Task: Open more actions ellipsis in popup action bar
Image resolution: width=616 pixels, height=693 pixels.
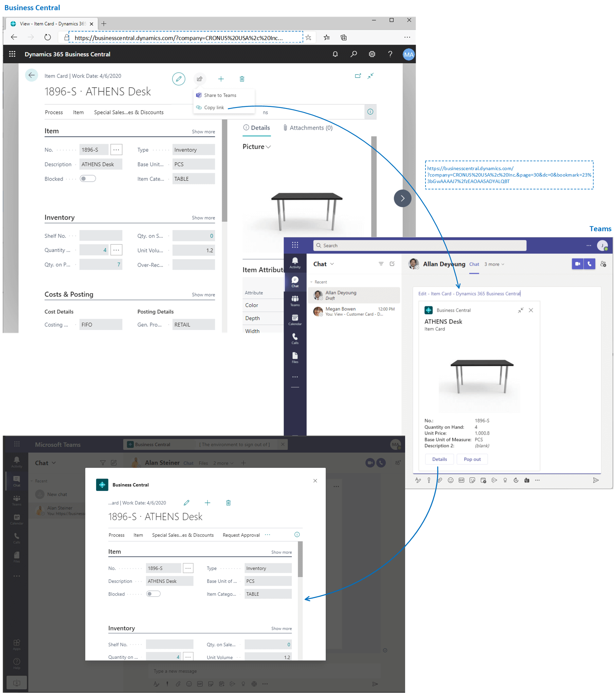Action: coord(268,535)
